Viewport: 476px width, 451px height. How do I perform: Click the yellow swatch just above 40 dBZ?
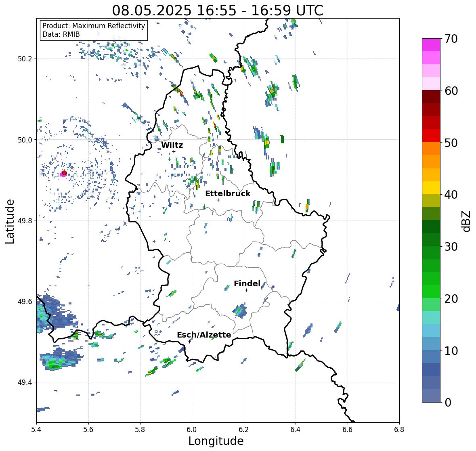point(431,188)
